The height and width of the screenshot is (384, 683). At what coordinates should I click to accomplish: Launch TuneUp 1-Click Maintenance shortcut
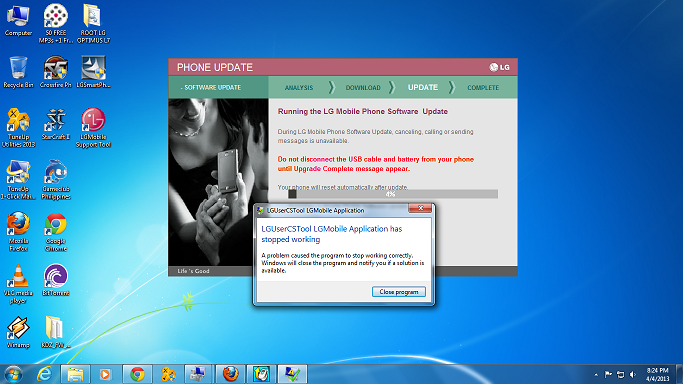pyautogui.click(x=18, y=180)
